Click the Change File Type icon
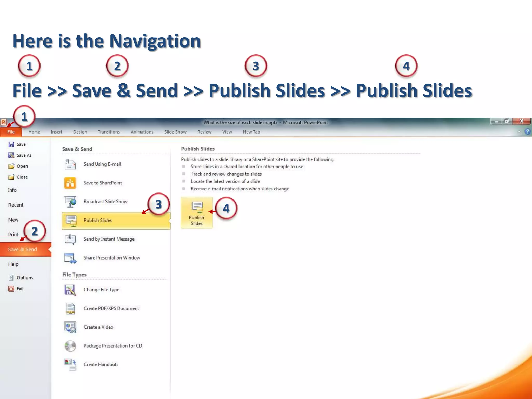Image resolution: width=532 pixels, height=399 pixels. pos(70,290)
